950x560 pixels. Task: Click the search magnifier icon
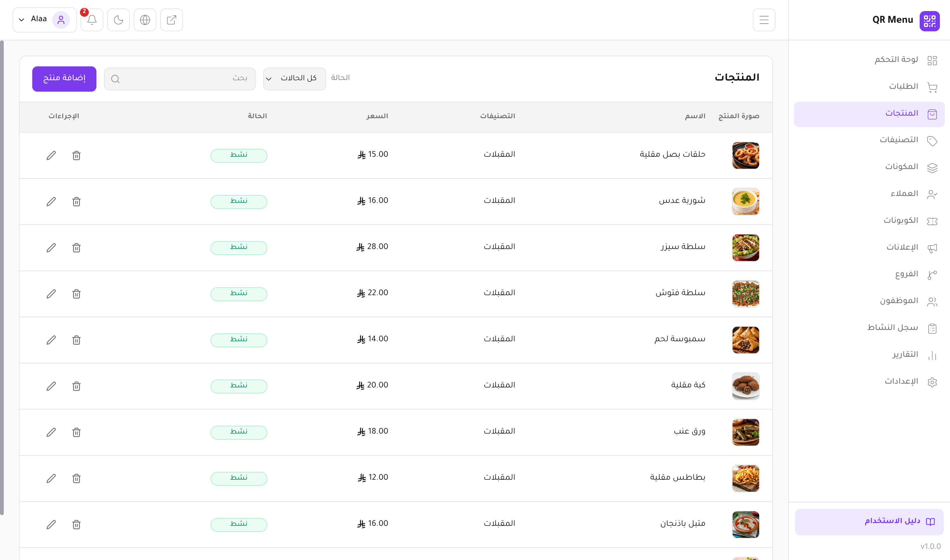pos(115,79)
